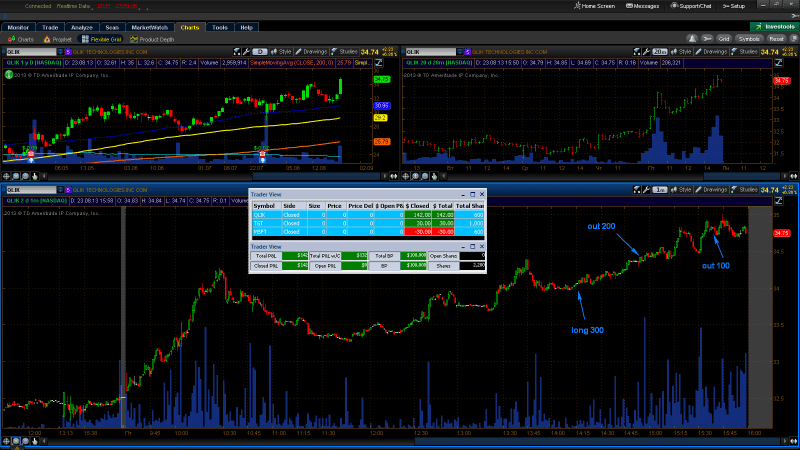Open the Style menu of the top-right chart
The width and height of the screenshot is (800, 450).
[681, 52]
